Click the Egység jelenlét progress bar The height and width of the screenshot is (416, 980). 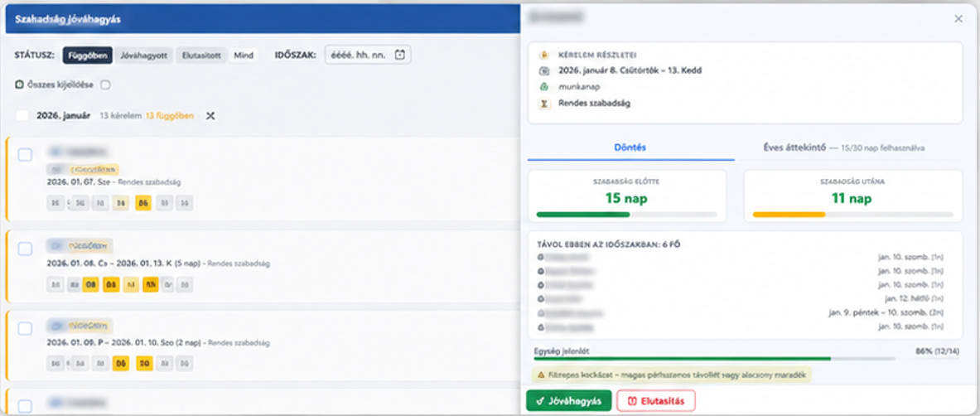click(714, 359)
